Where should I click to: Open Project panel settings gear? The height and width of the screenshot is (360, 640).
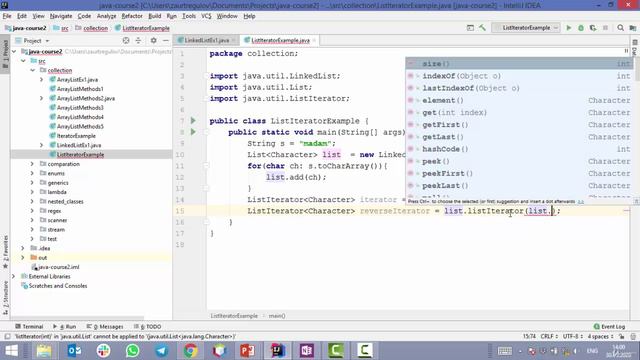pos(153,40)
